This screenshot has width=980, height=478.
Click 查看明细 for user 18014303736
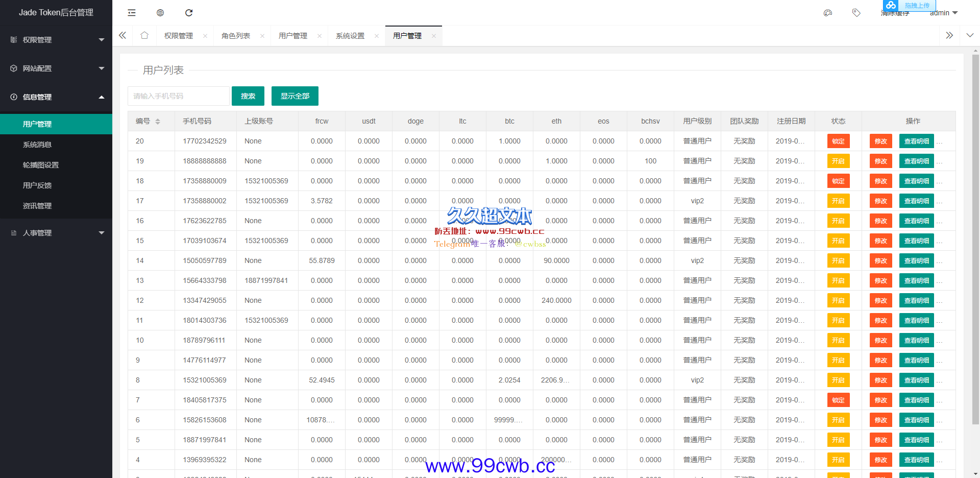pos(917,321)
